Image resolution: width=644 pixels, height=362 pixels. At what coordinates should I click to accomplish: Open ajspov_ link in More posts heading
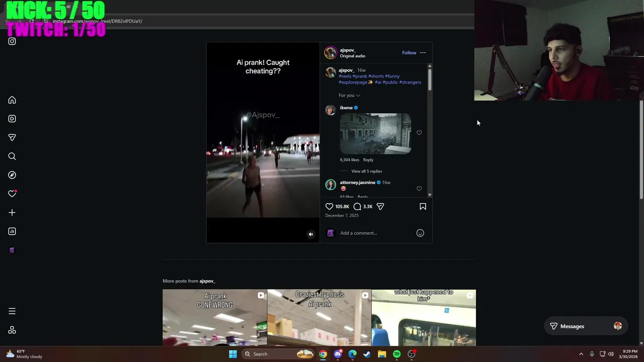[207, 281]
